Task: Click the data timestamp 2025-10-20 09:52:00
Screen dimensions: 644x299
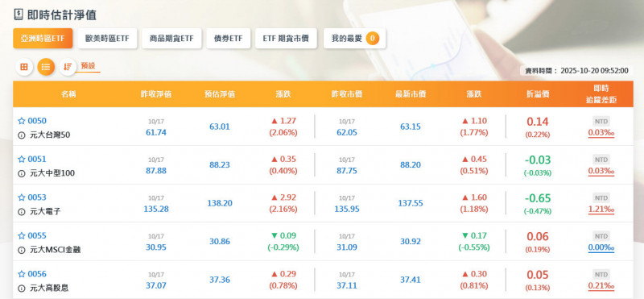Action: click(x=594, y=71)
